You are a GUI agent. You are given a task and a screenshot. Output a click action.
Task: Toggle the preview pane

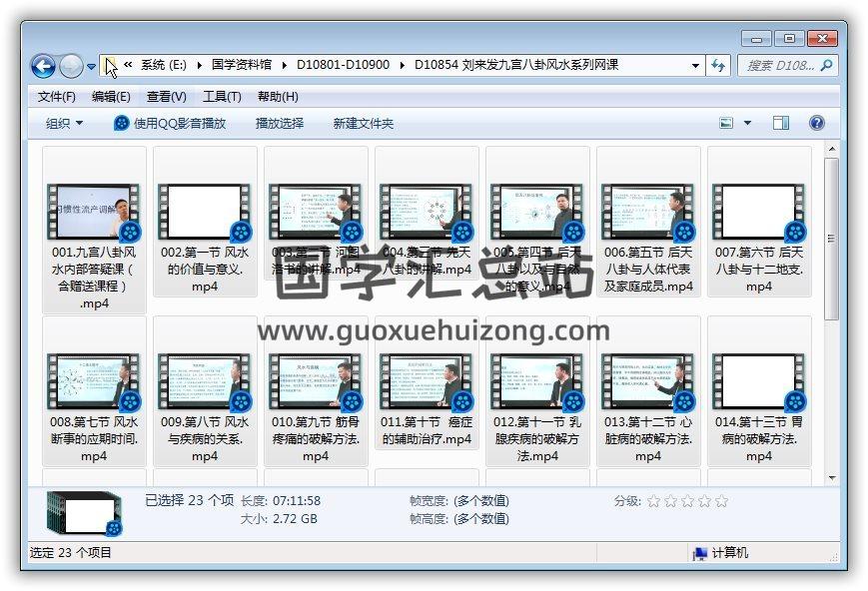coord(781,123)
